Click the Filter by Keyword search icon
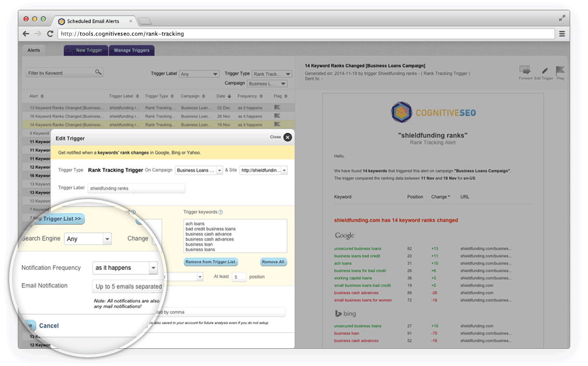Screen dimensions: 588x366 point(98,72)
